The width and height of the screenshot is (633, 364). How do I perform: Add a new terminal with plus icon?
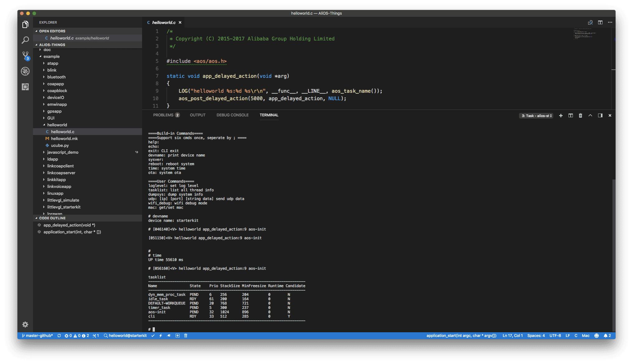pos(561,115)
